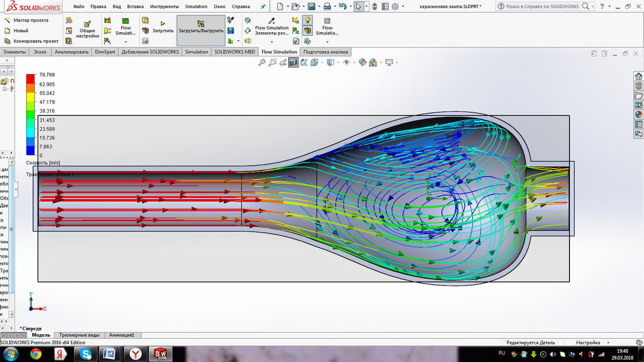Open the search type dropdown arrow
Image resolution: width=644 pixels, height=362 pixels.
(593, 7)
